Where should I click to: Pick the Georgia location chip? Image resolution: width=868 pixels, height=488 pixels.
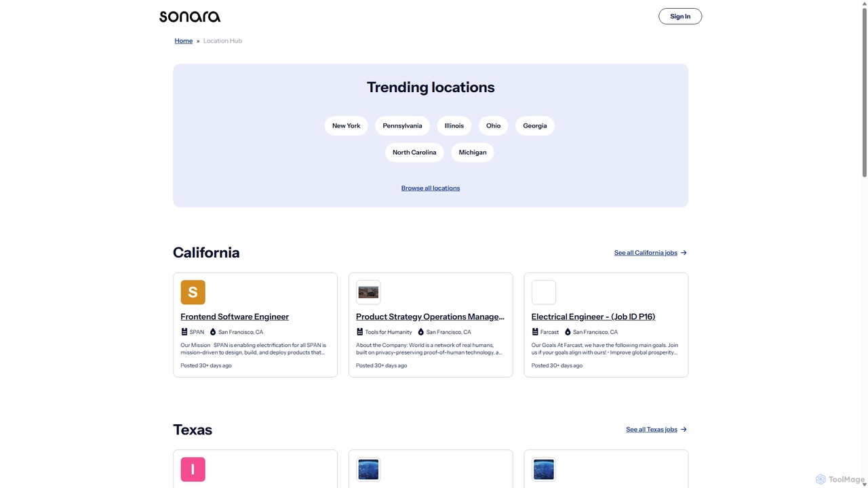(x=535, y=126)
